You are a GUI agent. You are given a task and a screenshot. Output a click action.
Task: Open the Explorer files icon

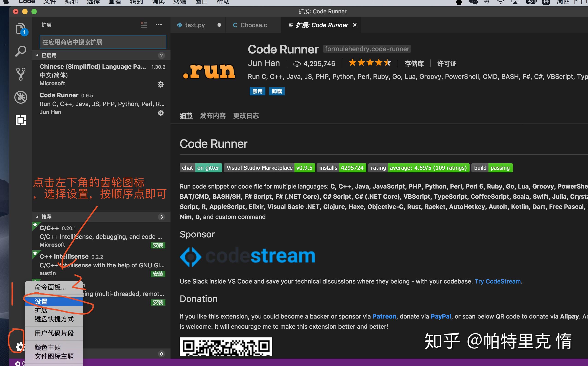(x=21, y=29)
